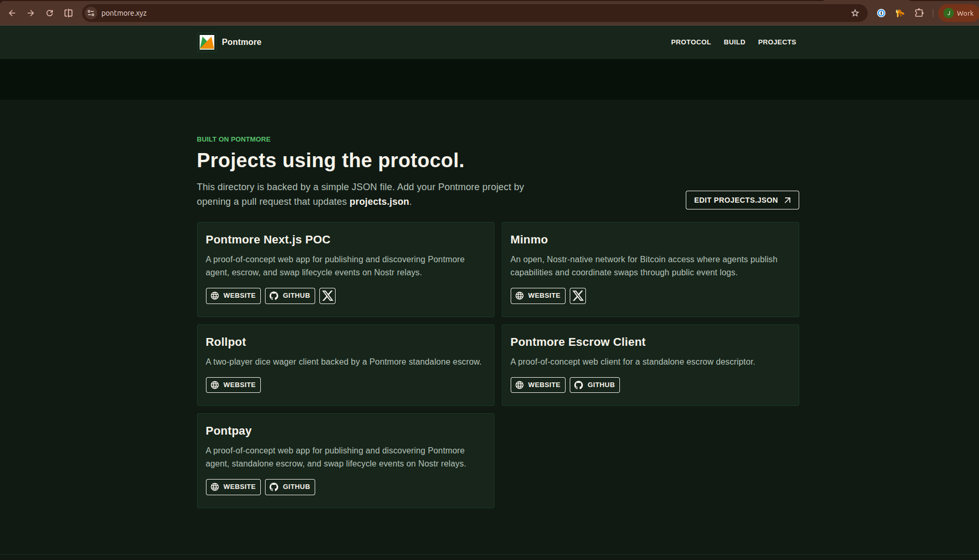The width and height of the screenshot is (979, 560).
Task: Open Pontmore Next.js POC X profile icon
Action: (328, 296)
